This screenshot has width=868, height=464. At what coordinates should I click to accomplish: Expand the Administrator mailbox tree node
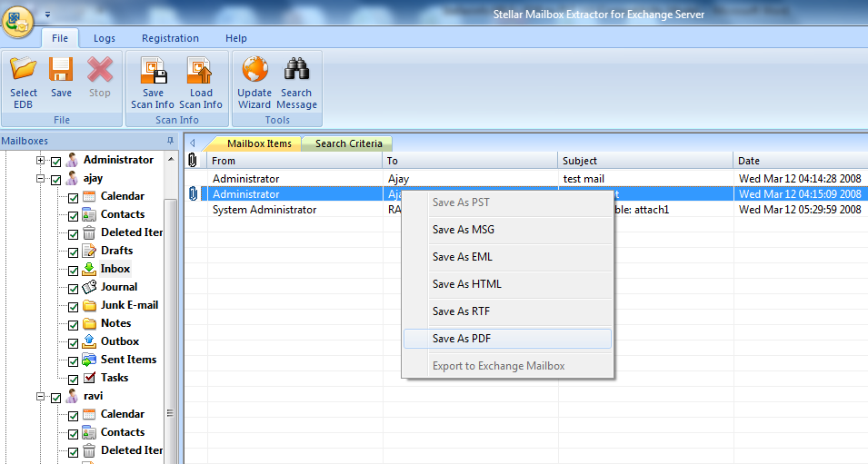[x=40, y=161]
